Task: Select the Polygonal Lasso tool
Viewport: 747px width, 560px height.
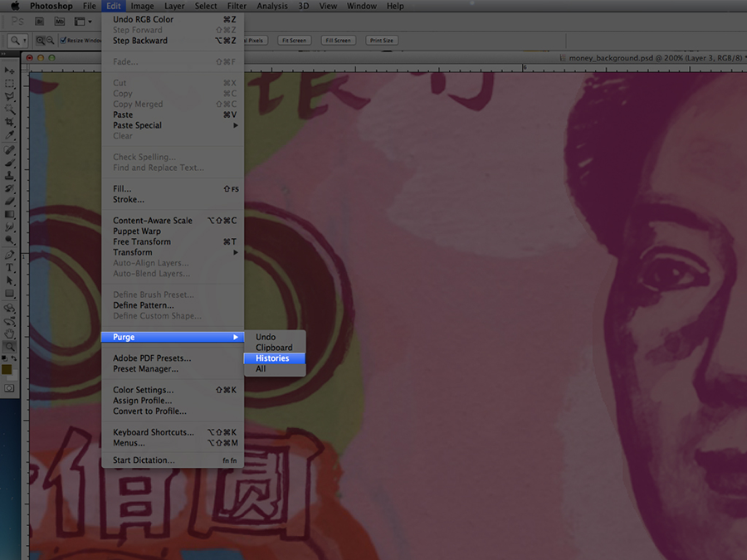Action: (x=9, y=97)
